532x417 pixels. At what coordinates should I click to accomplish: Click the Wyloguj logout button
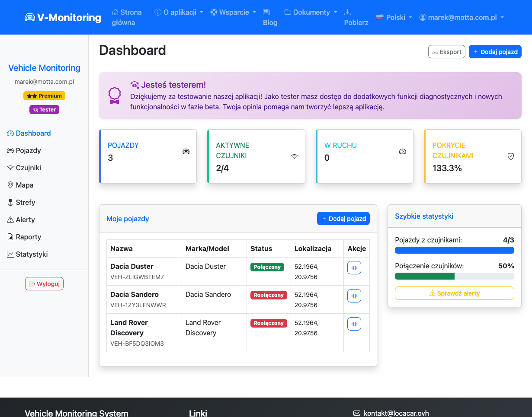[44, 284]
